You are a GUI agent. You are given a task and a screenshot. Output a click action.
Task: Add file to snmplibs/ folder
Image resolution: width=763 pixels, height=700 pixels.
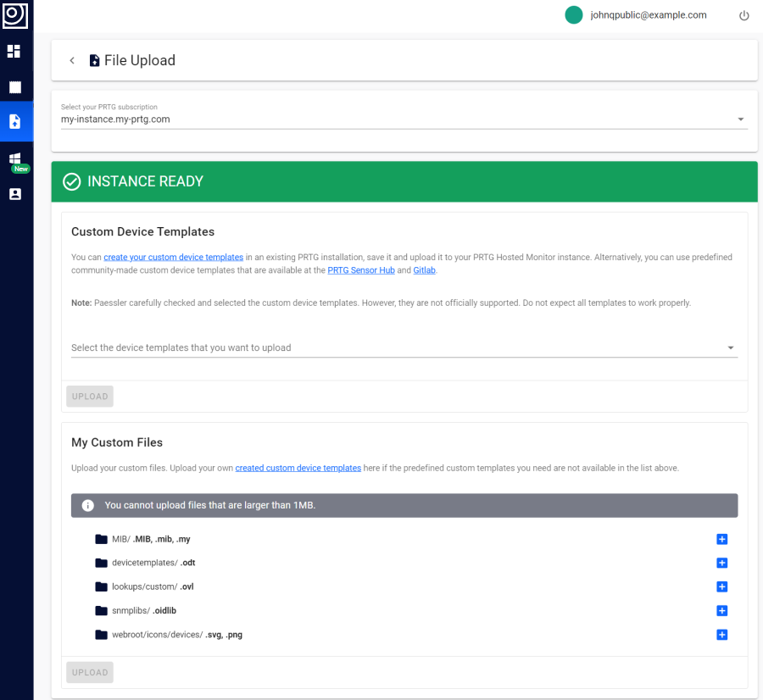pyautogui.click(x=721, y=611)
